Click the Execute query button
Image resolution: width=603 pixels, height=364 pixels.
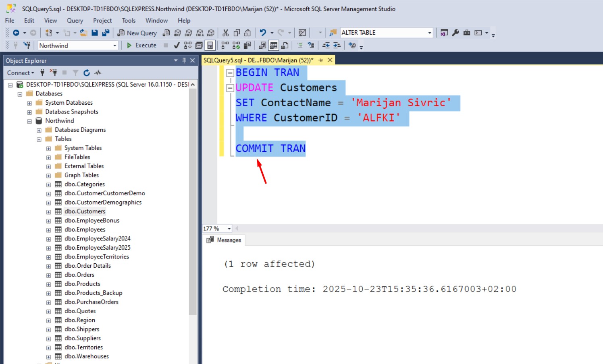(141, 45)
